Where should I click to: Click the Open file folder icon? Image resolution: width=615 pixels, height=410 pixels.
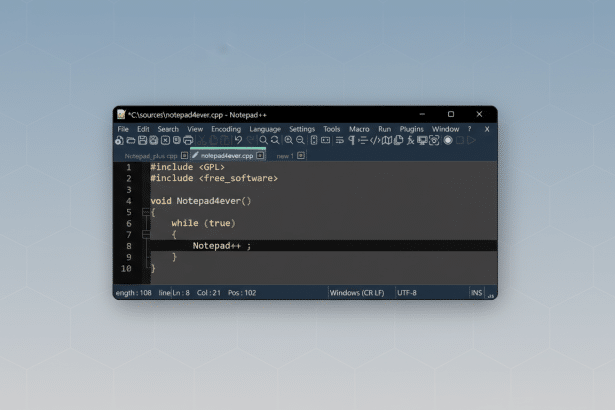[131, 140]
